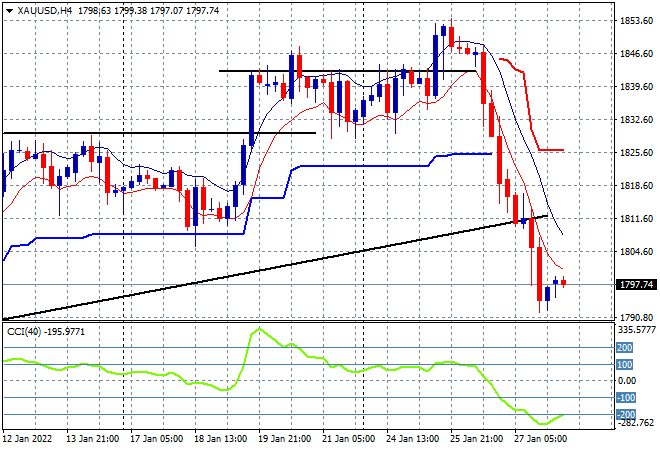Click the CCI 100 level label
The height and width of the screenshot is (450, 660).
click(x=624, y=365)
